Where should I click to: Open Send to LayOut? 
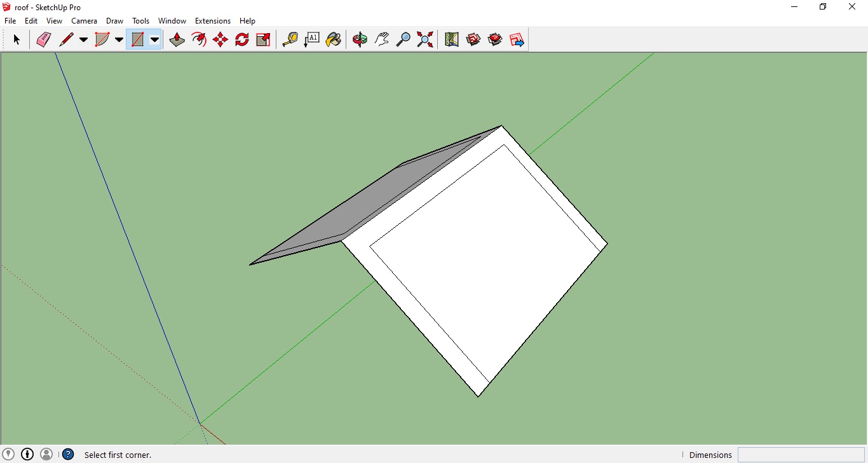(x=517, y=39)
